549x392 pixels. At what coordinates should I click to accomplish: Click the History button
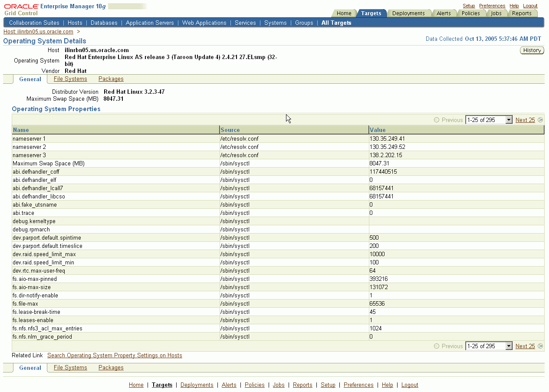click(532, 50)
